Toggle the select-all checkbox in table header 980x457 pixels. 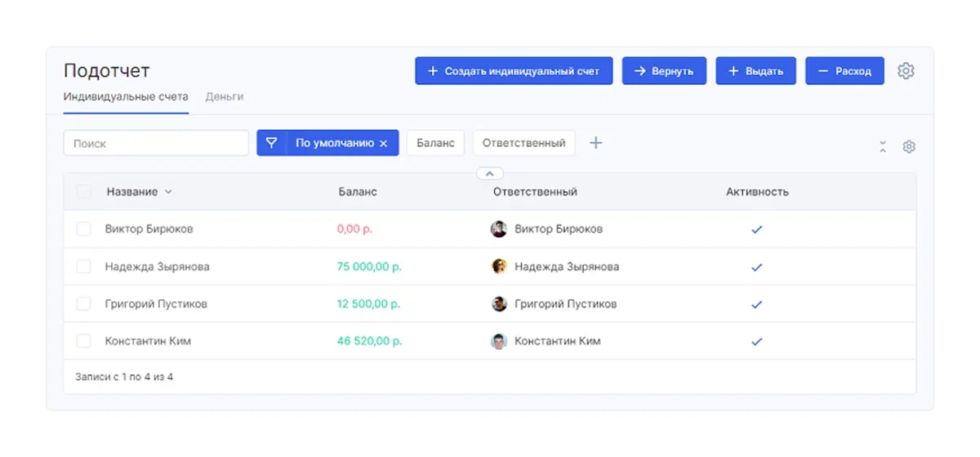[x=83, y=192]
